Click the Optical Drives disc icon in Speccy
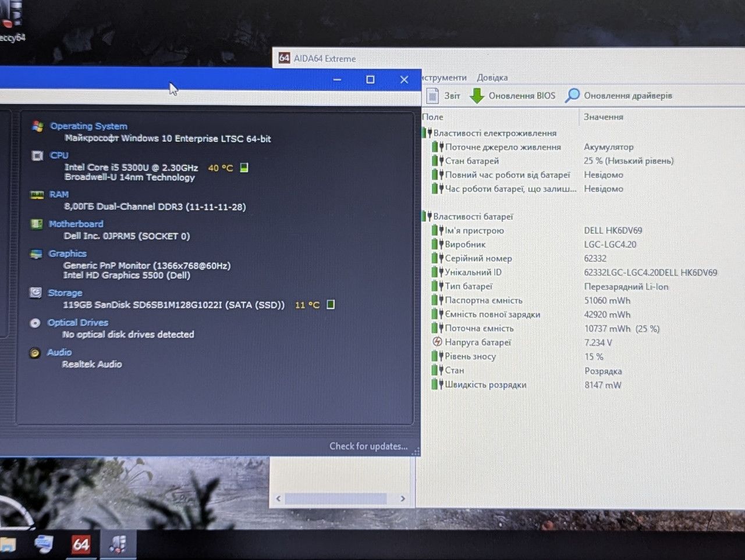745x560 pixels. (x=35, y=323)
